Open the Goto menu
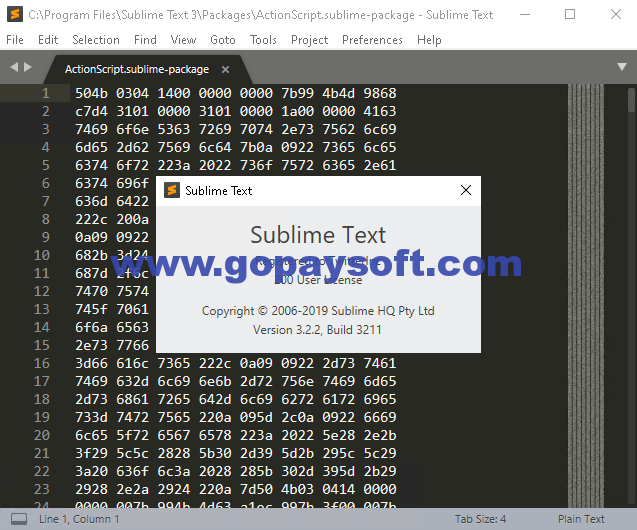 click(x=223, y=40)
